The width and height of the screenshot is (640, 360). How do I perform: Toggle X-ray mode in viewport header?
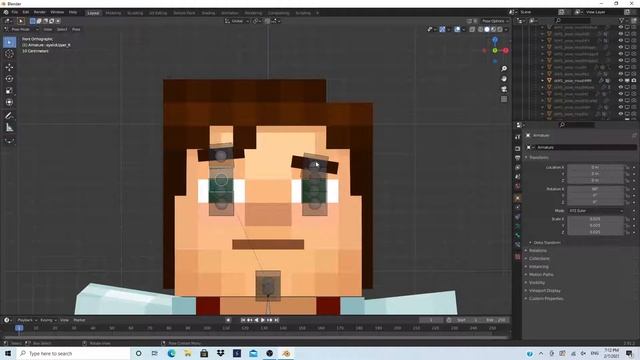[472, 29]
